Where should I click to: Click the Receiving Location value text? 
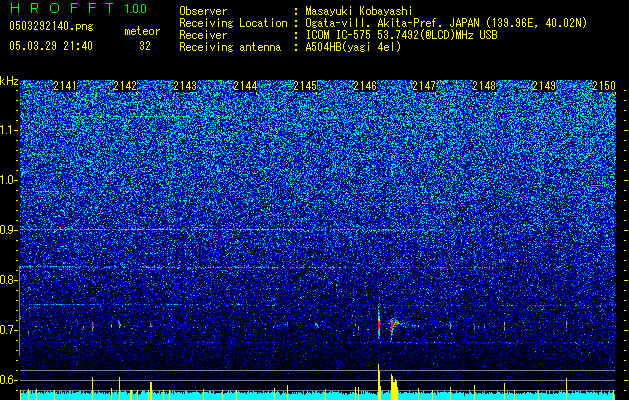[446, 23]
